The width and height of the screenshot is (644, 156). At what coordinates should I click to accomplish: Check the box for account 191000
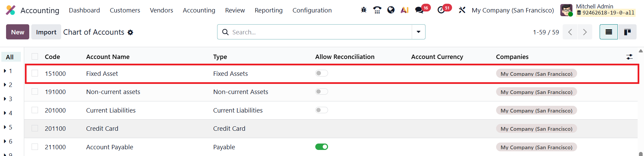pos(35,92)
